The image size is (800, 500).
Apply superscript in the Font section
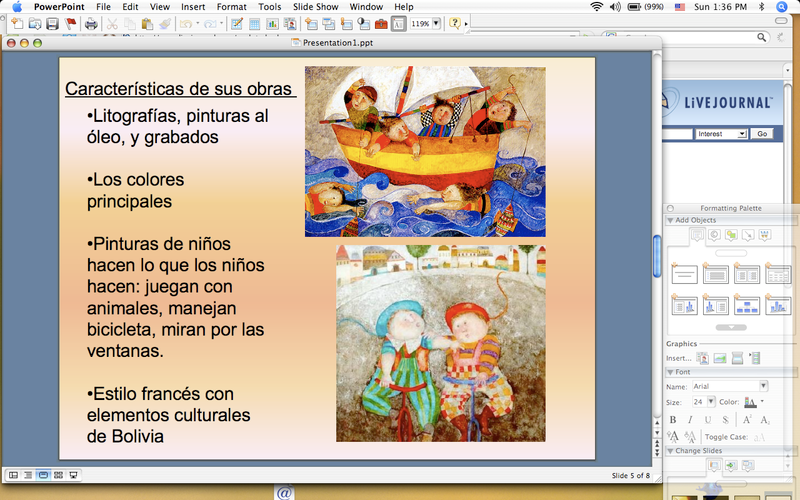coord(747,419)
